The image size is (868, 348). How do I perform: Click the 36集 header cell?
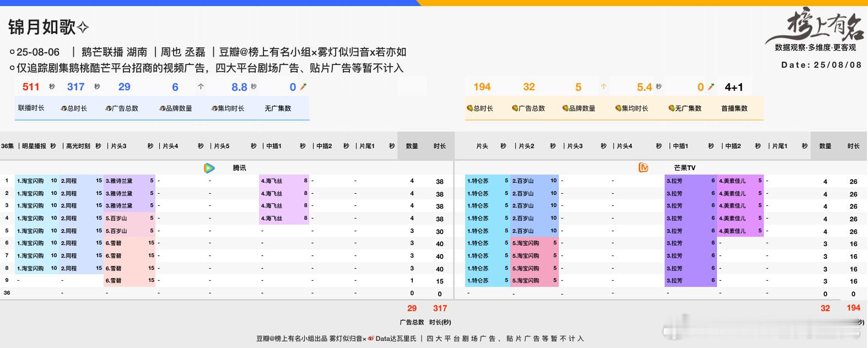pyautogui.click(x=8, y=146)
